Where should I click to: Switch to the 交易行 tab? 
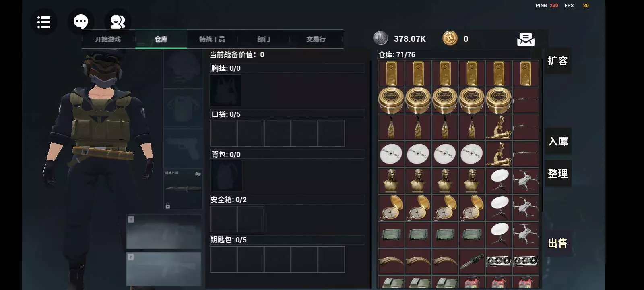tap(316, 39)
